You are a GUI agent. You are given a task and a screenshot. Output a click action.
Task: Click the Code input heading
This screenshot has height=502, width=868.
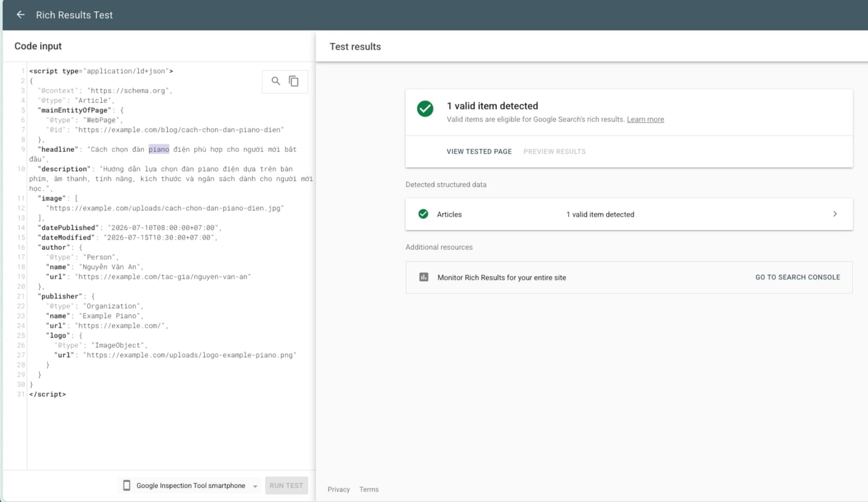coord(38,46)
